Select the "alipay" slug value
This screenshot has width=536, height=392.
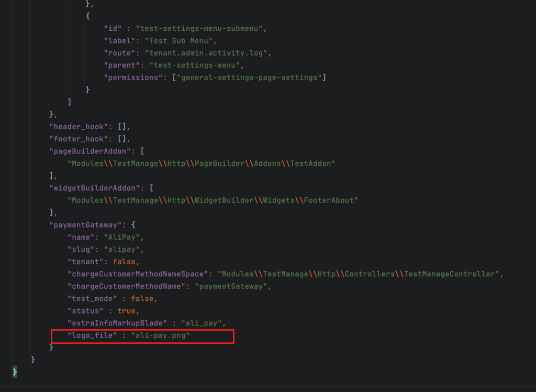122,250
